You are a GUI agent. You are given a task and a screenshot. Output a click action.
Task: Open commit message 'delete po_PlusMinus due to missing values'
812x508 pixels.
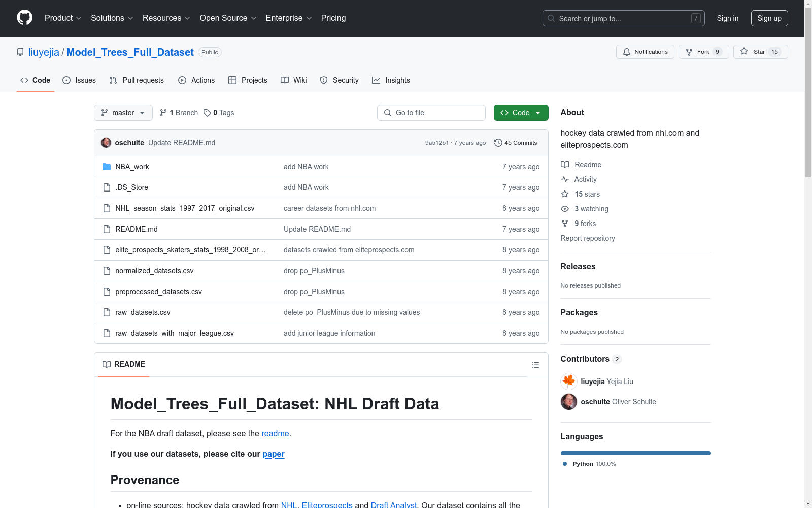[352, 312]
